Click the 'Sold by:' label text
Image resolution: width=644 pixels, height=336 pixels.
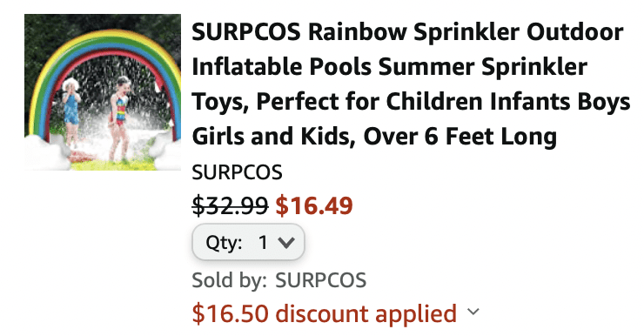[x=229, y=280]
